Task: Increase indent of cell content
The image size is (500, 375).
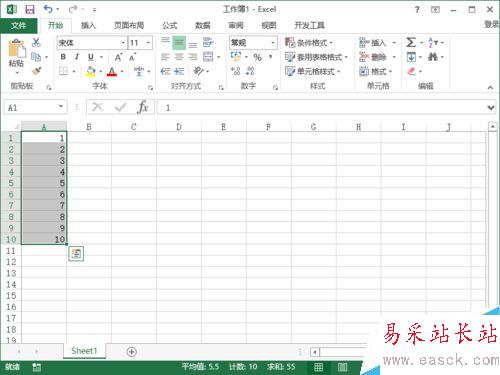Action: pyautogui.click(x=179, y=71)
